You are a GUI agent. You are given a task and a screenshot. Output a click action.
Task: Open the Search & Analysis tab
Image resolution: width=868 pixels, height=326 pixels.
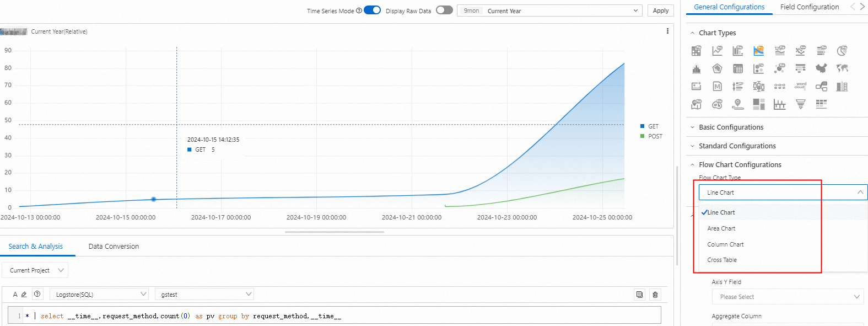coord(35,247)
